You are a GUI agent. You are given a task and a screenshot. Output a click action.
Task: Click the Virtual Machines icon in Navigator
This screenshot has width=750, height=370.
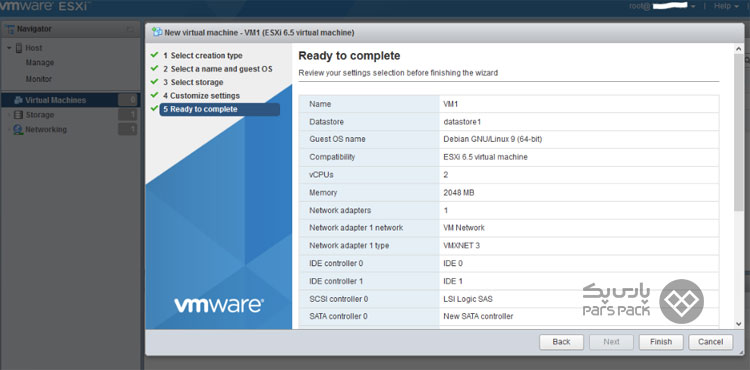coord(18,100)
